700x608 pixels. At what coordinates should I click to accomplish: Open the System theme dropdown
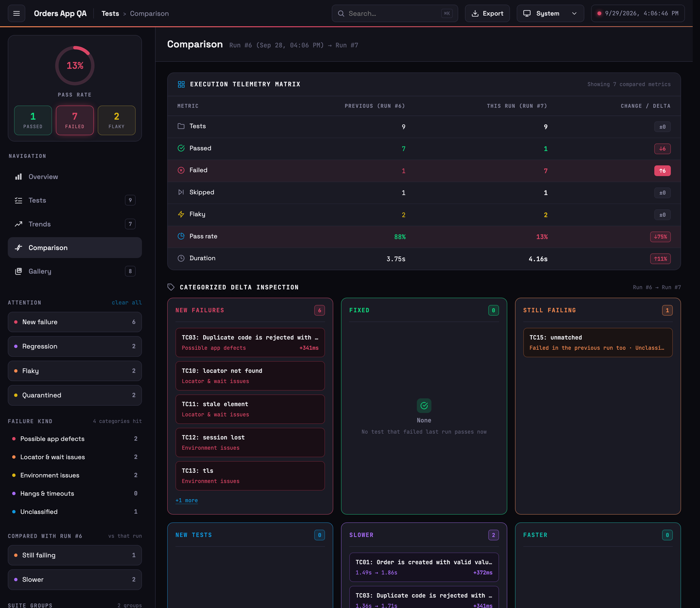click(550, 14)
